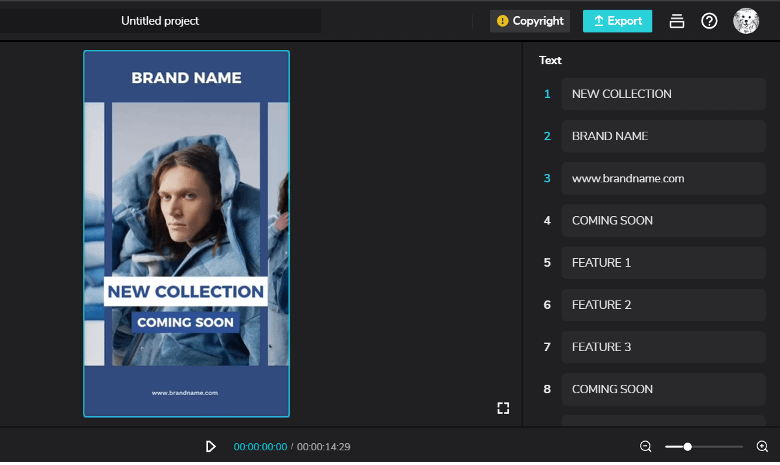Open the help question mark icon
The width and height of the screenshot is (780, 465).
pyautogui.click(x=709, y=21)
